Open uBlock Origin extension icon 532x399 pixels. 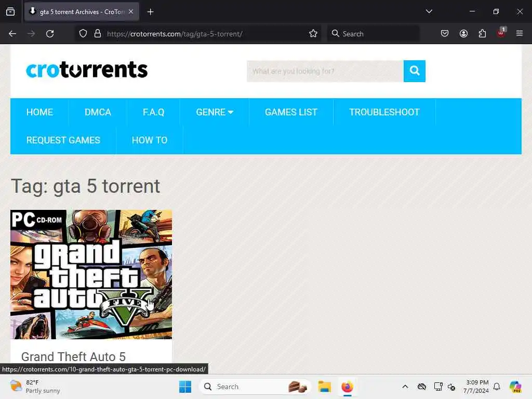coord(501,33)
